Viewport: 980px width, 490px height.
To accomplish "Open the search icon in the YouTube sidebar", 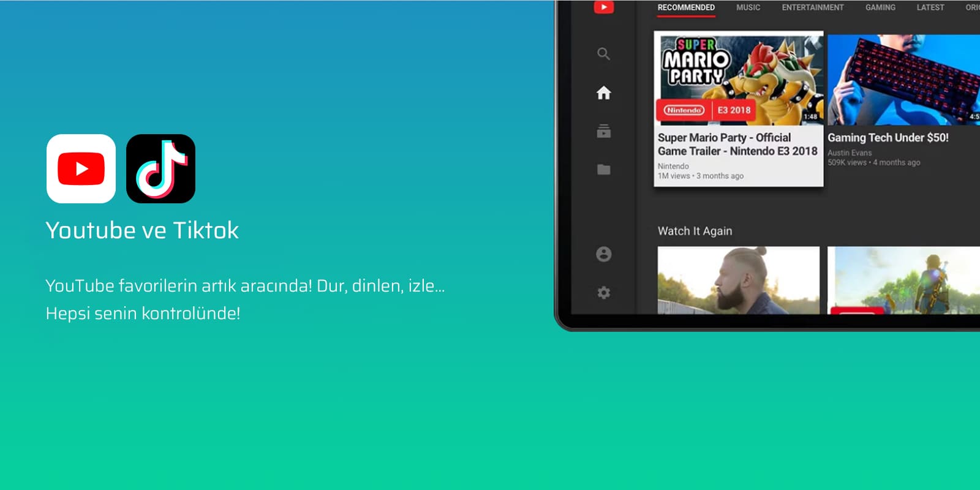I will [x=603, y=54].
